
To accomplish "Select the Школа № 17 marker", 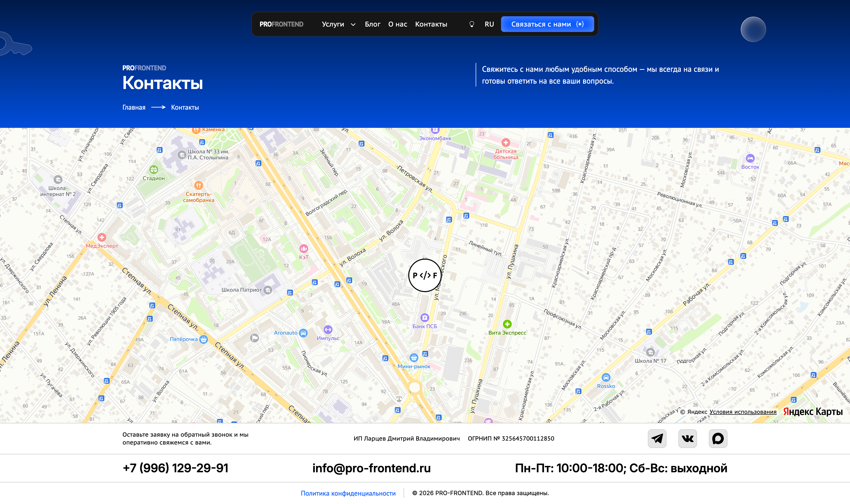I will click(x=650, y=352).
